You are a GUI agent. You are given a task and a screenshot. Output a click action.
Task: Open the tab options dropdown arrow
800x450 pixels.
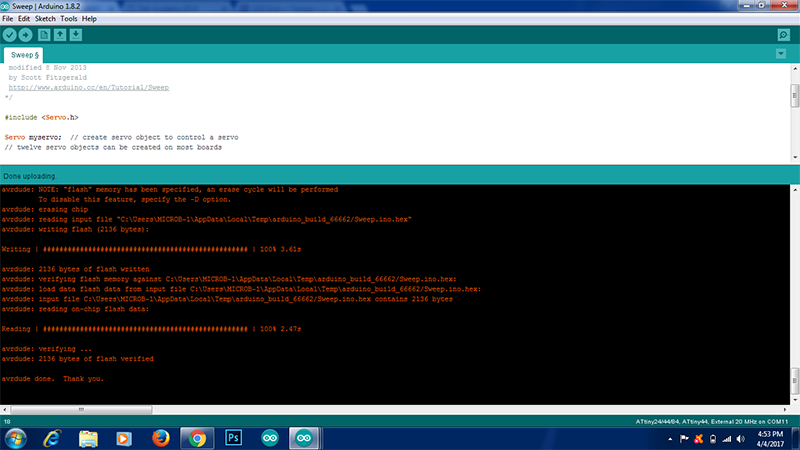[781, 54]
